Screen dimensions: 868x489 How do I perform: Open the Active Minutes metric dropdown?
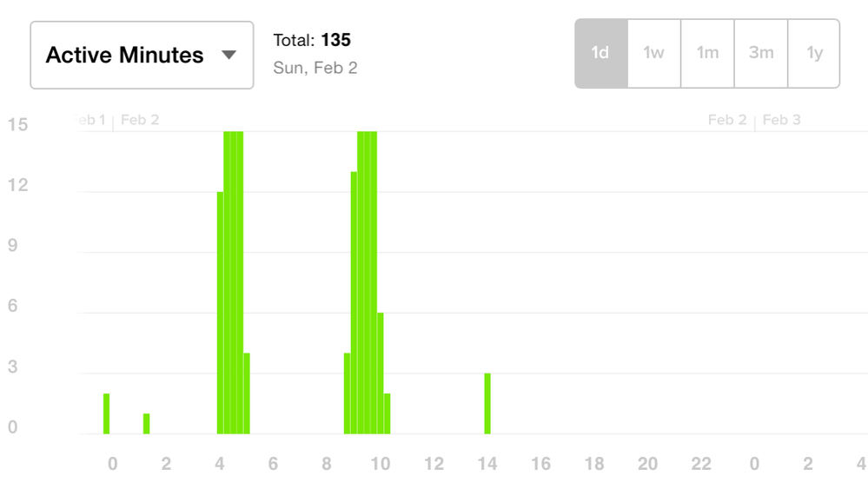pos(142,55)
